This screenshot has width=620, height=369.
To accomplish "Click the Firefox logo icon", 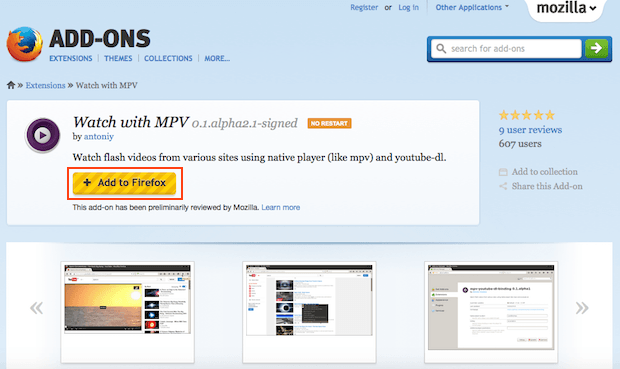I will (x=25, y=44).
